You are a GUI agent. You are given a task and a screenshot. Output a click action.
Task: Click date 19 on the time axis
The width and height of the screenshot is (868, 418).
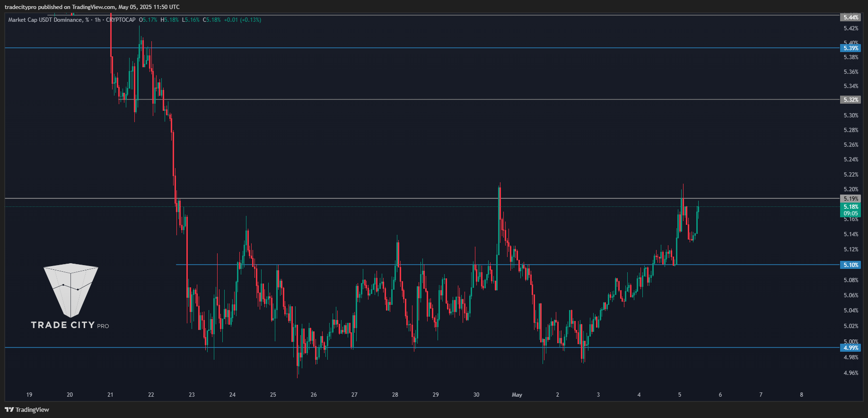coord(29,395)
